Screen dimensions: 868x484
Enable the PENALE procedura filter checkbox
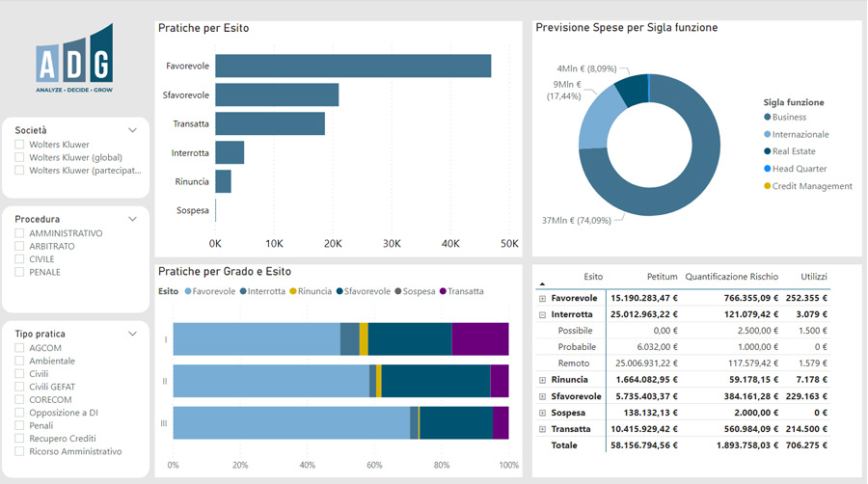[x=19, y=272]
